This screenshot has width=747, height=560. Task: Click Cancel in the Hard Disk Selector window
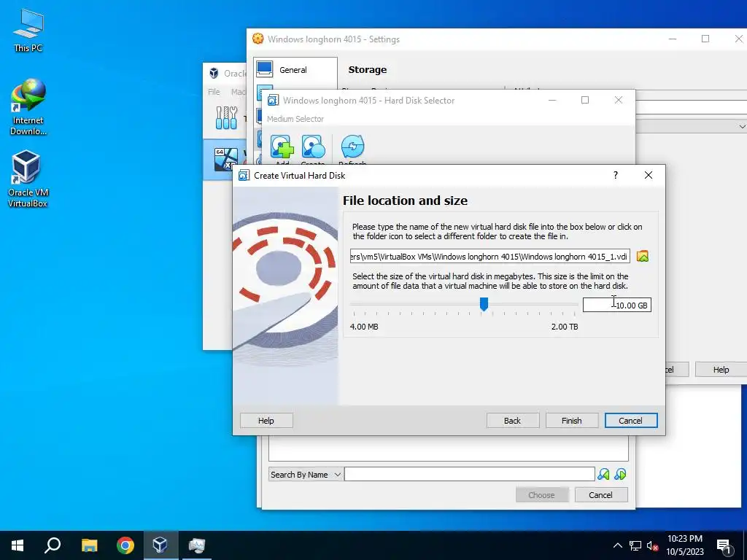click(x=600, y=495)
